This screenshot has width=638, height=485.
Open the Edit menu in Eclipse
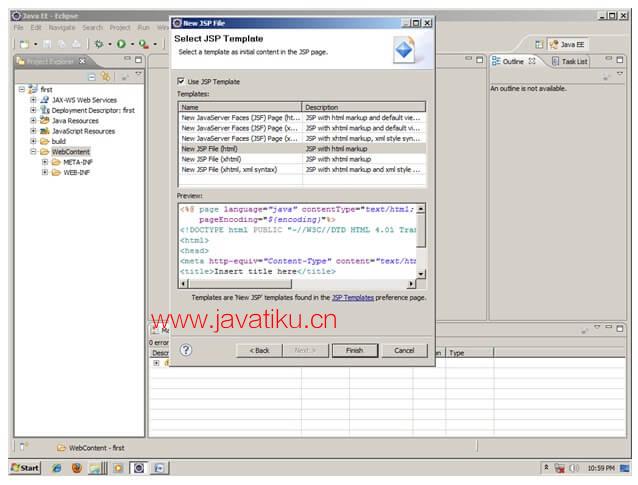[36, 28]
